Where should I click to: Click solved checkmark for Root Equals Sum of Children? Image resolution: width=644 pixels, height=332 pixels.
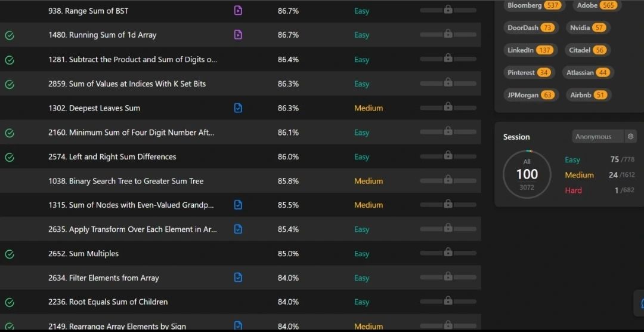click(x=10, y=302)
